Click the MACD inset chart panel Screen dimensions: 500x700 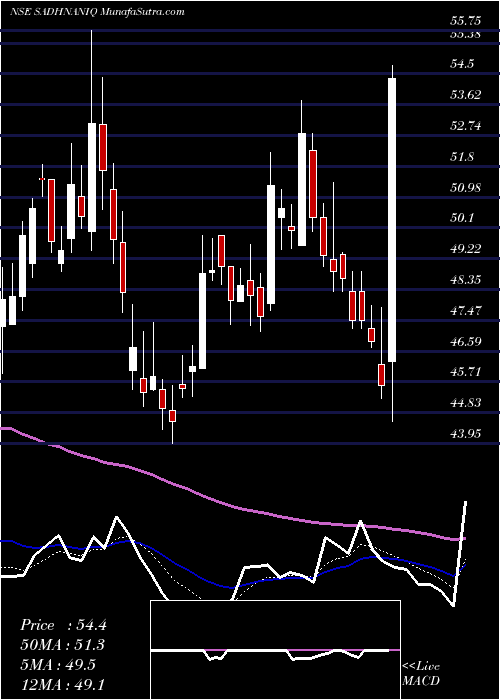pyautogui.click(x=275, y=650)
